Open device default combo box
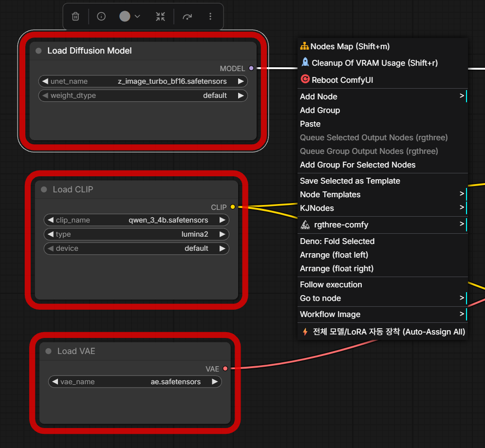The height and width of the screenshot is (448, 485). (x=136, y=248)
